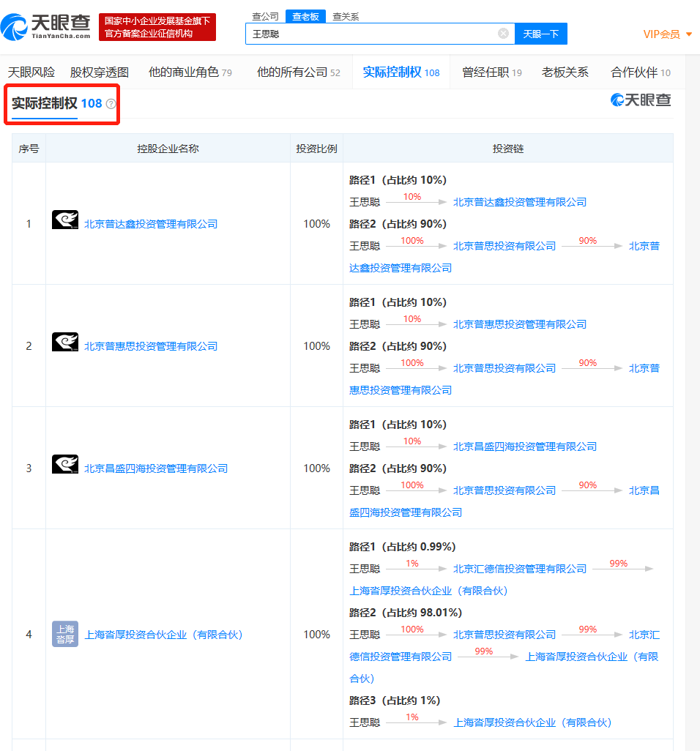Viewport: 700px width, 751px height.
Task: Click the 序号 column header
Action: pos(29,149)
